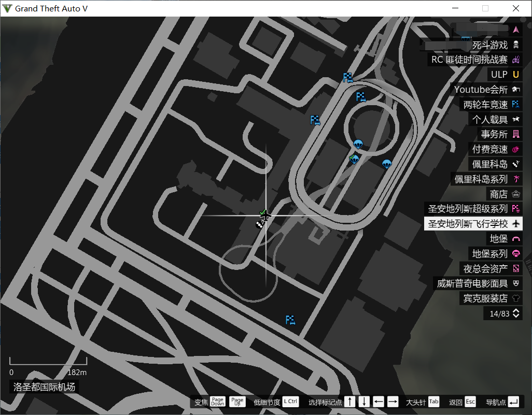This screenshot has width=532, height=415.
Task: Select 地堡 legend entry
Action: coord(504,239)
